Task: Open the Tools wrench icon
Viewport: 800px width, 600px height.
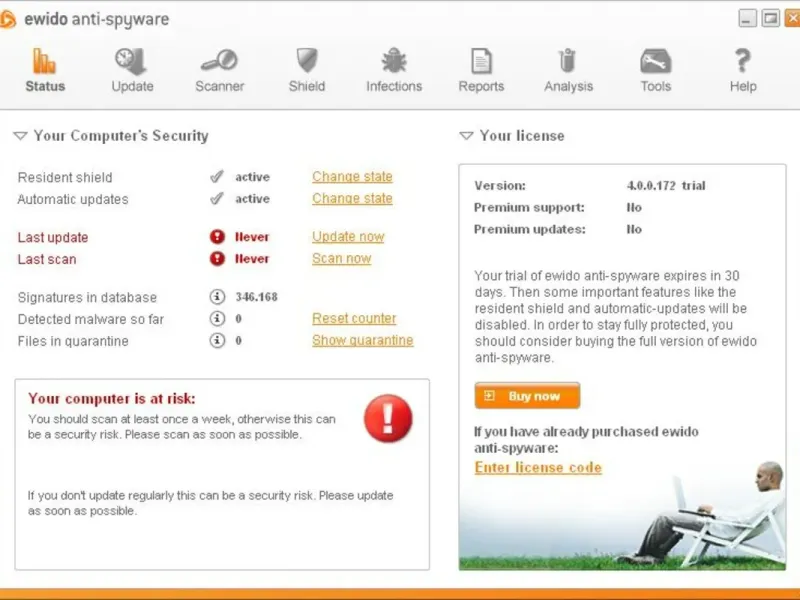Action: coord(656,61)
